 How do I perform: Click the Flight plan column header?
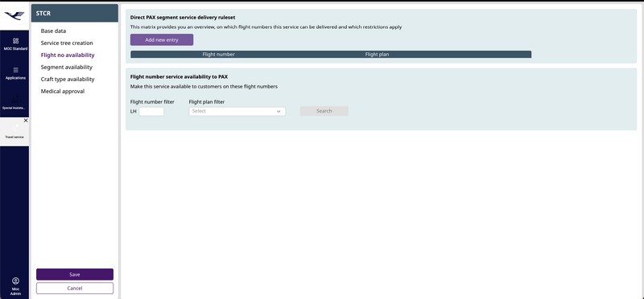click(377, 54)
